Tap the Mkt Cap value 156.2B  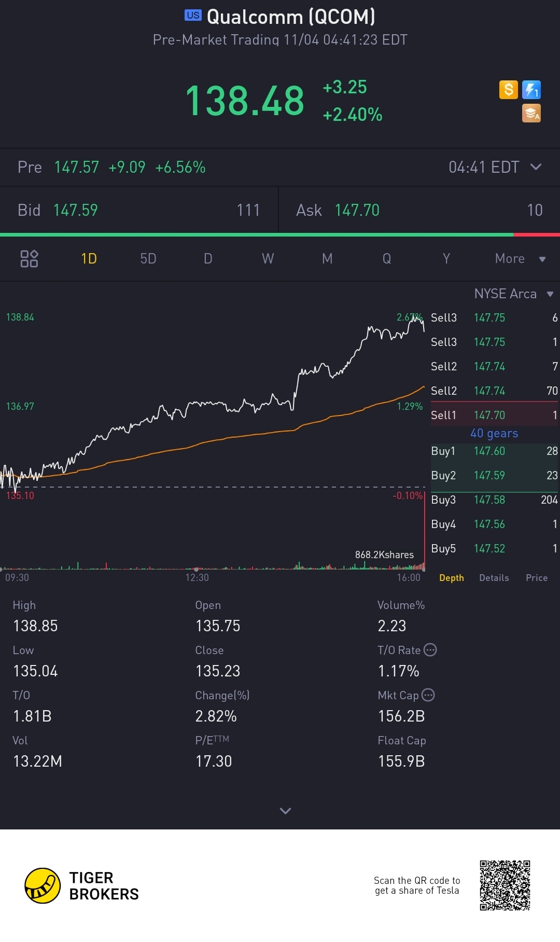pos(401,716)
